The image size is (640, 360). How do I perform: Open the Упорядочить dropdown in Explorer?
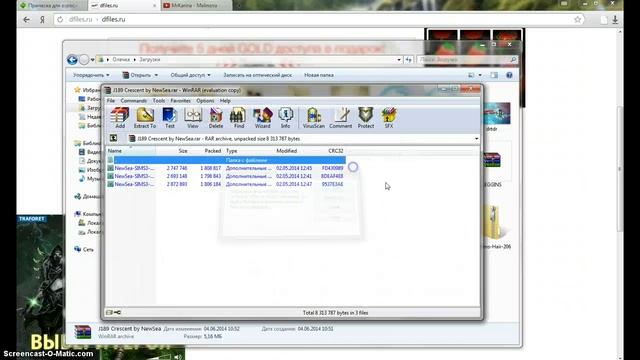coord(91,75)
